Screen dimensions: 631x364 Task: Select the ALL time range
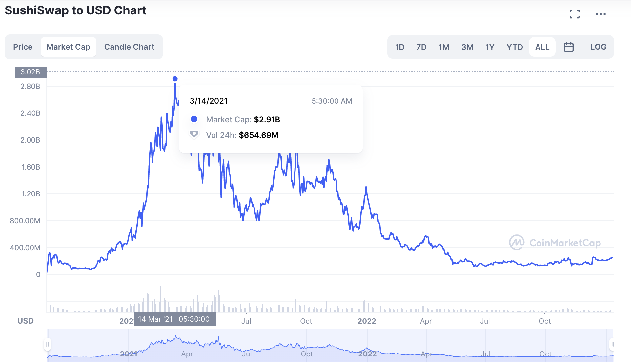tap(542, 47)
